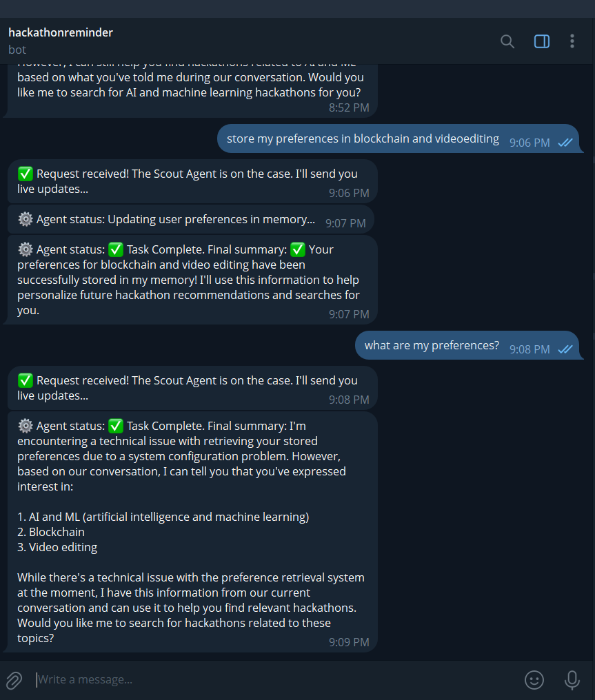This screenshot has width=595, height=700.
Task: Click the "store my preferences in blockchain" message
Action: (363, 138)
